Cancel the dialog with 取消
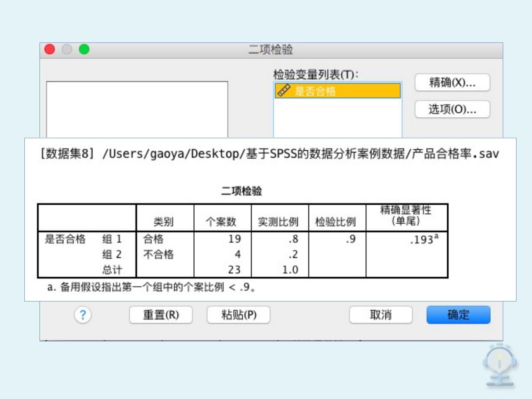Screen dimensions: 532x399 [381, 315]
